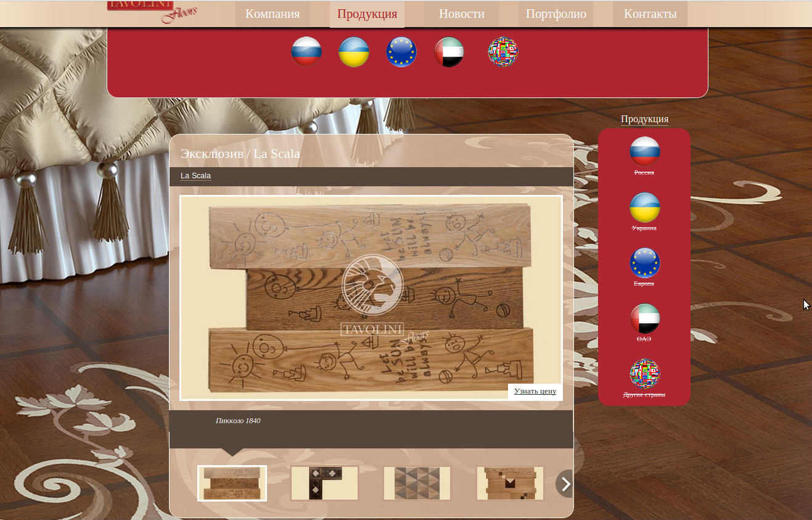Click the Другие страны text link
The image size is (812, 520).
pos(644,395)
